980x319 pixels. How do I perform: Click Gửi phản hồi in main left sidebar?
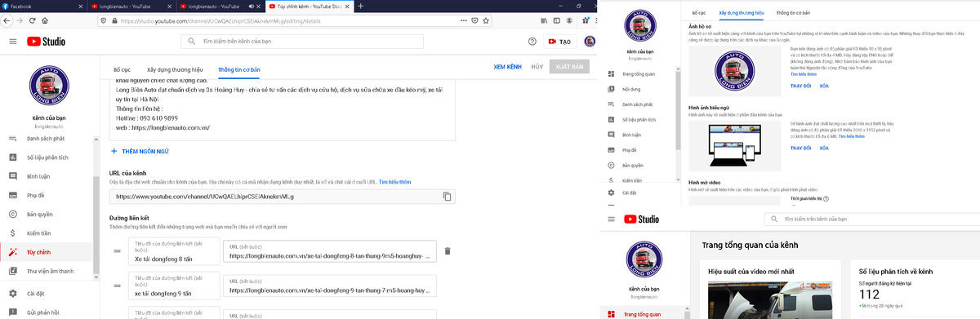coord(42,312)
